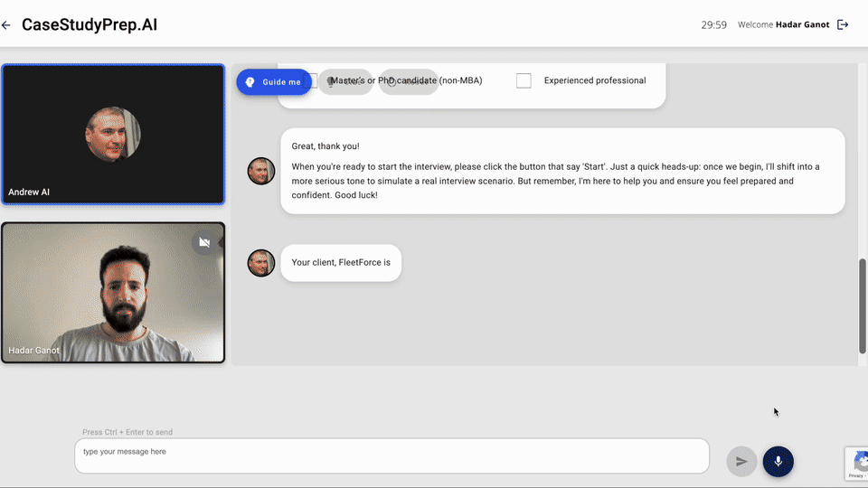
Task: Click the 'Your client, FleetForce is' message bubble
Action: click(341, 263)
